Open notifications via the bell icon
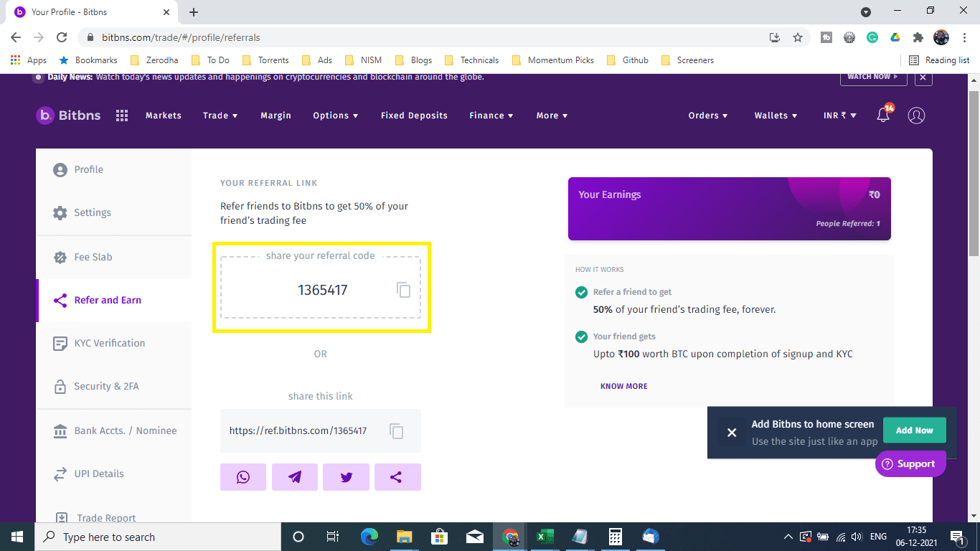Image resolution: width=980 pixels, height=551 pixels. [x=882, y=115]
